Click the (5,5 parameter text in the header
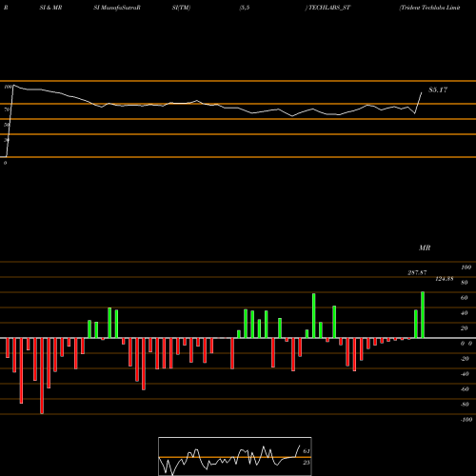 tap(245, 8)
